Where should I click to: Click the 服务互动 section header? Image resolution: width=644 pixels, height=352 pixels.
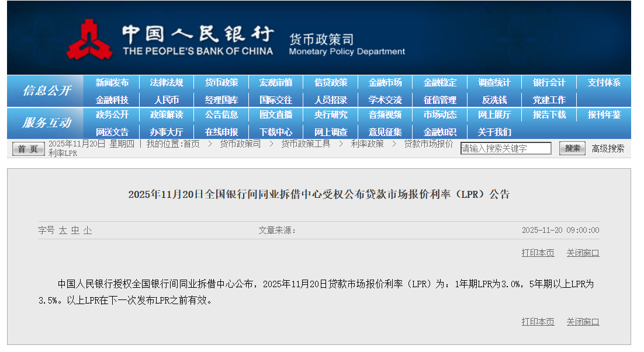pos(47,122)
